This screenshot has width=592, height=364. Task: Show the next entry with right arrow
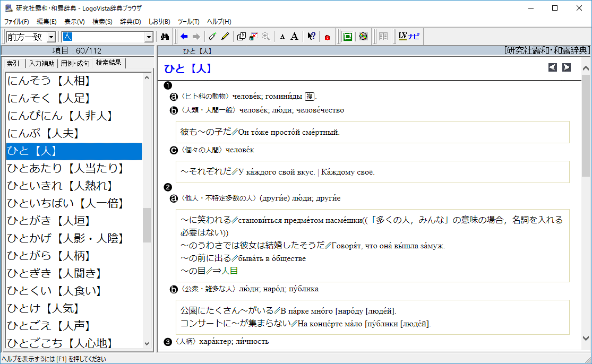(x=567, y=67)
